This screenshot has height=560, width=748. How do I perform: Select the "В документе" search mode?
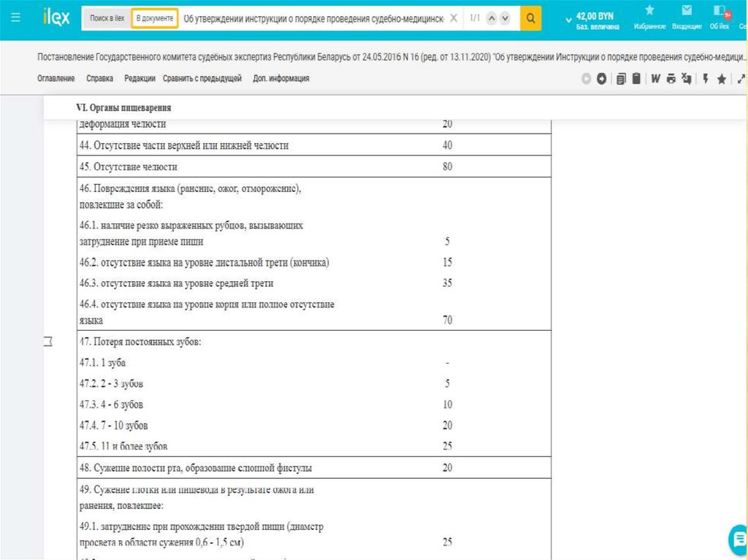pyautogui.click(x=155, y=19)
